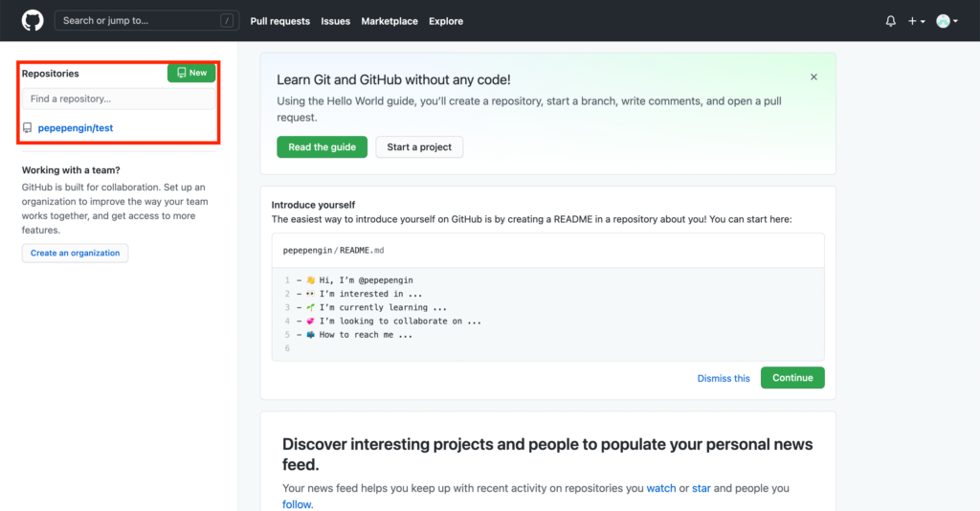This screenshot has height=511, width=980.
Task: Click the Discover interesting projects heading
Action: 547,455
